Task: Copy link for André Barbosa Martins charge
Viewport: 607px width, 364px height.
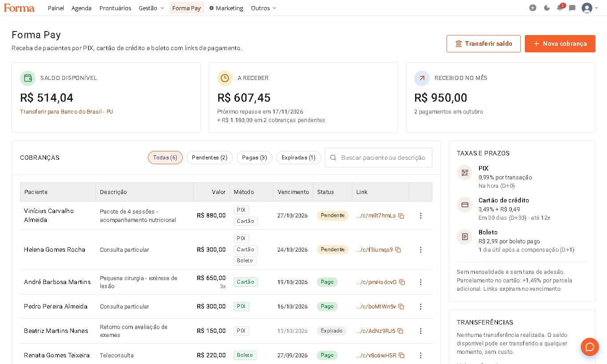Action: (402, 282)
